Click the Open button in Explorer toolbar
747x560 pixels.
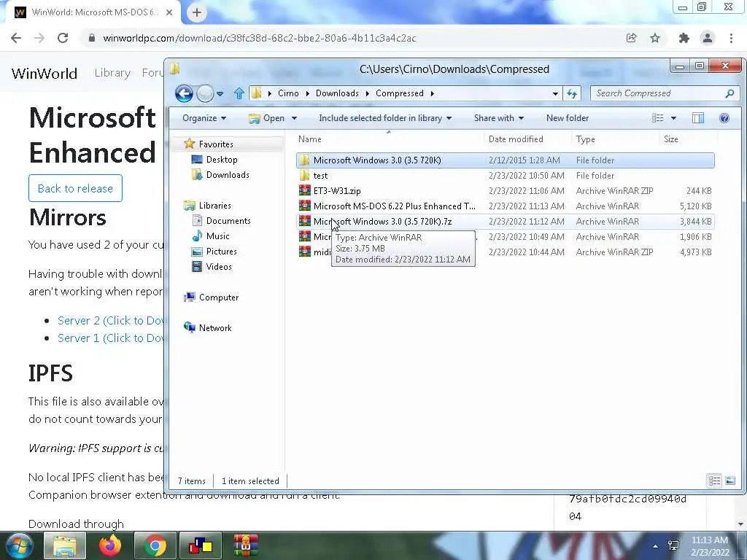[267, 118]
